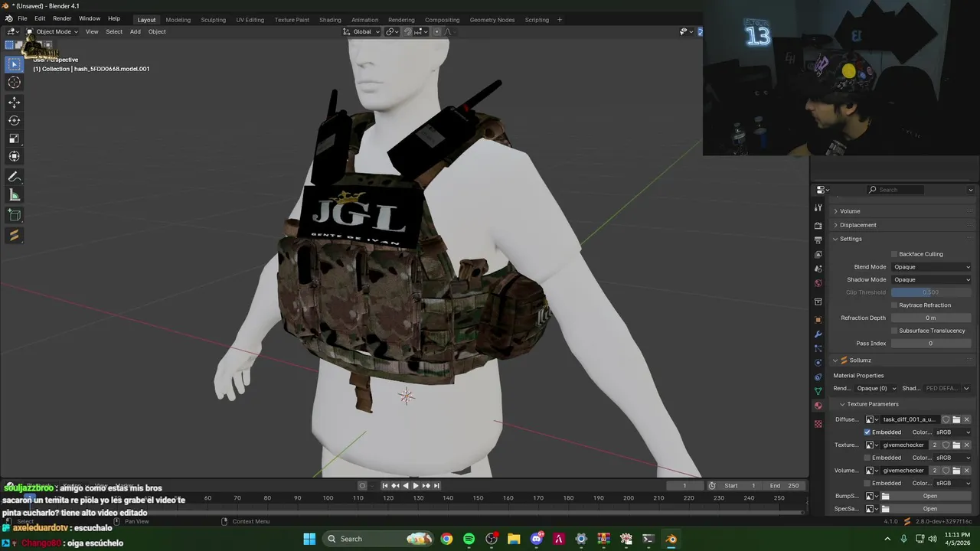Open the Texture checker properties tab
The height and width of the screenshot is (551, 980).
pos(818,423)
